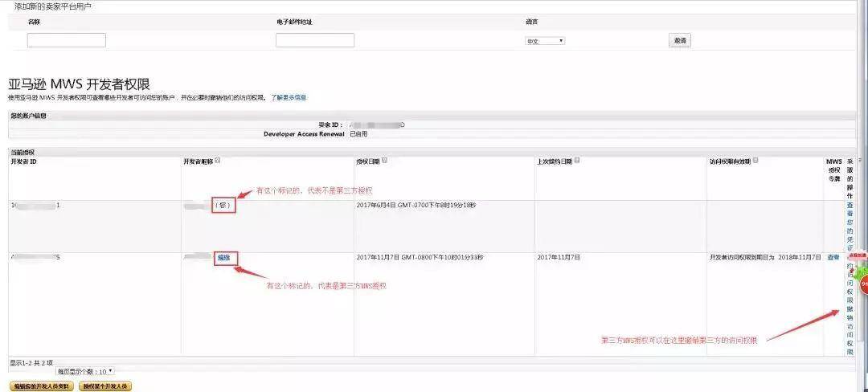Click the 亚马逊 MWS 开发者权限 heading

coord(79,84)
